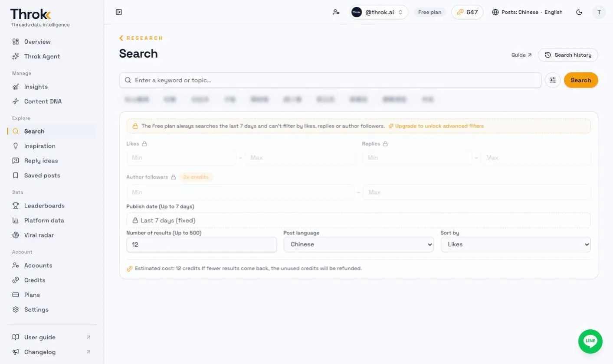The width and height of the screenshot is (613, 364).
Task: Open Credits page in sidebar
Action: click(x=52, y=280)
